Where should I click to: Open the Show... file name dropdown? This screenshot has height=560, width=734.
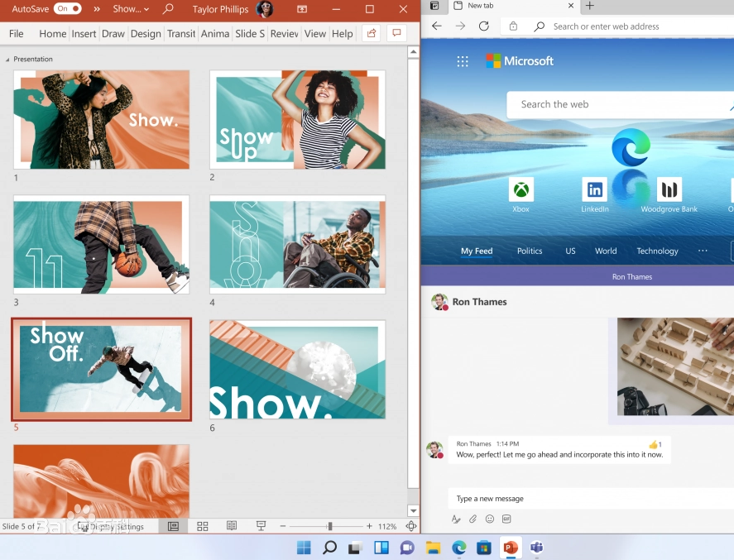point(131,9)
